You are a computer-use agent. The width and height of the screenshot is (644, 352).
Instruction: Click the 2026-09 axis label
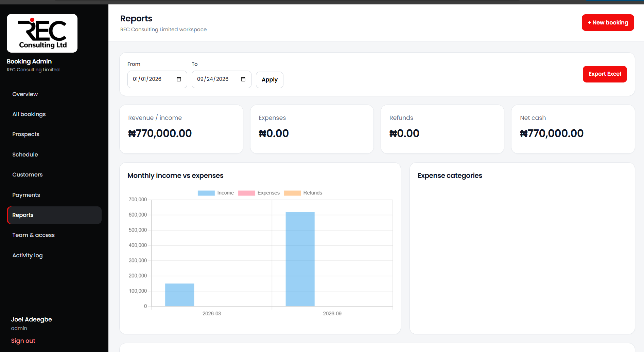332,314
